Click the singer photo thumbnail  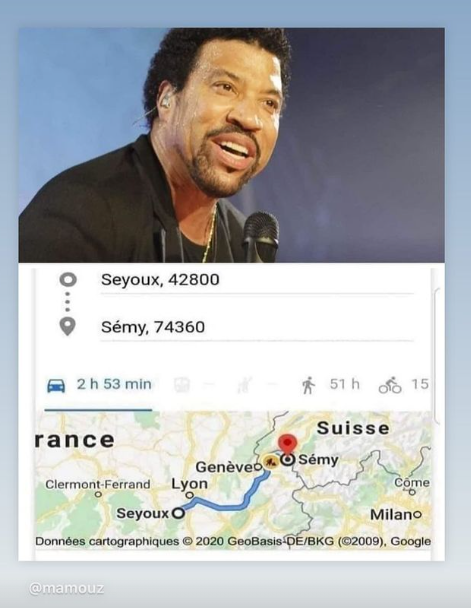click(x=231, y=145)
